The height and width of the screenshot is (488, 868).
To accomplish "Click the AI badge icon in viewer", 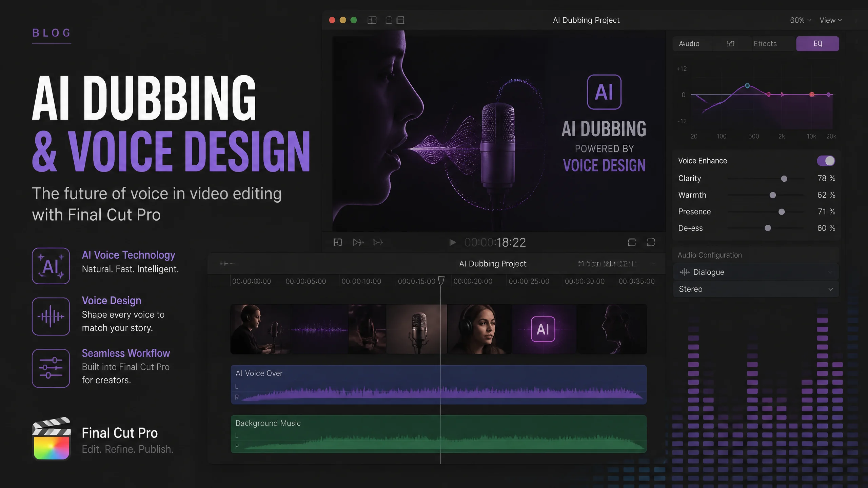I will click(x=604, y=92).
